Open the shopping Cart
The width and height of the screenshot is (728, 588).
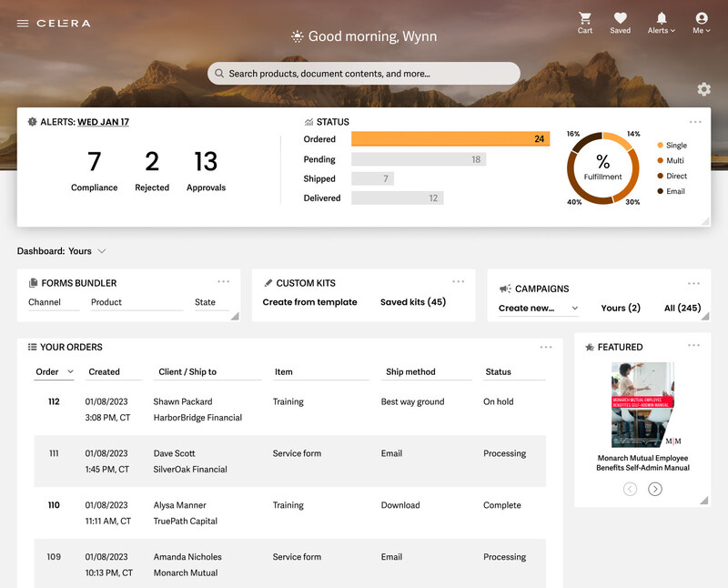point(584,23)
